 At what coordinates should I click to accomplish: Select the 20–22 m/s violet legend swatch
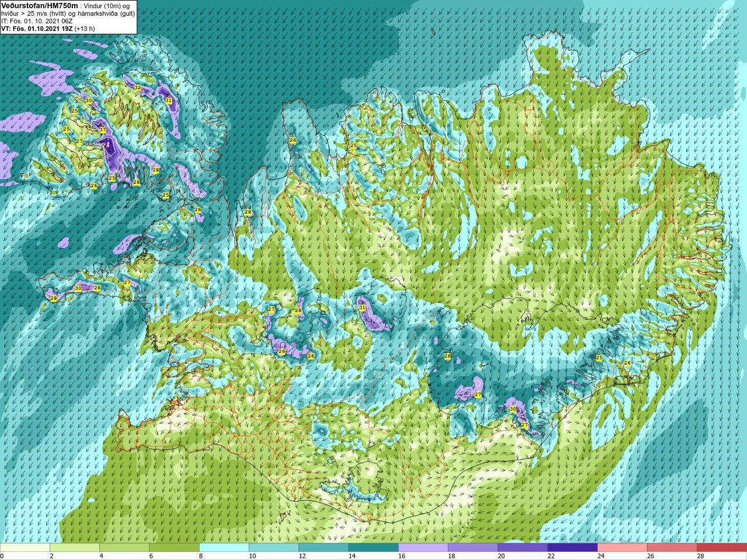pyautogui.click(x=522, y=548)
